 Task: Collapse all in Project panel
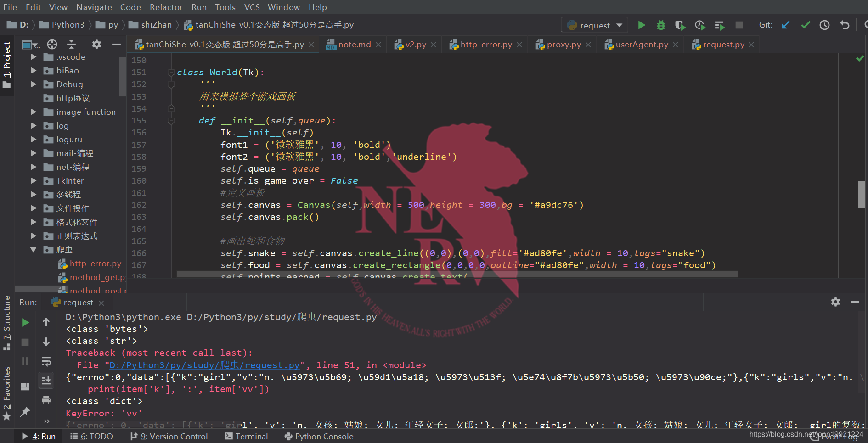coord(72,45)
